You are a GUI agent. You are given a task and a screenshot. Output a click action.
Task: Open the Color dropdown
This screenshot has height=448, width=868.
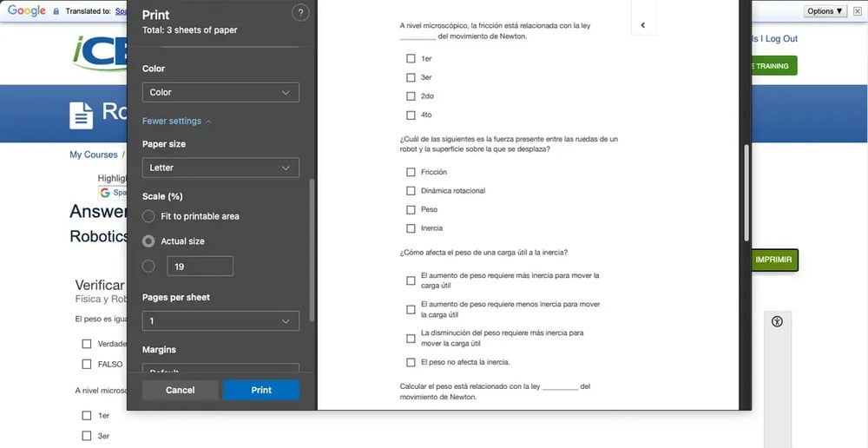[220, 93]
